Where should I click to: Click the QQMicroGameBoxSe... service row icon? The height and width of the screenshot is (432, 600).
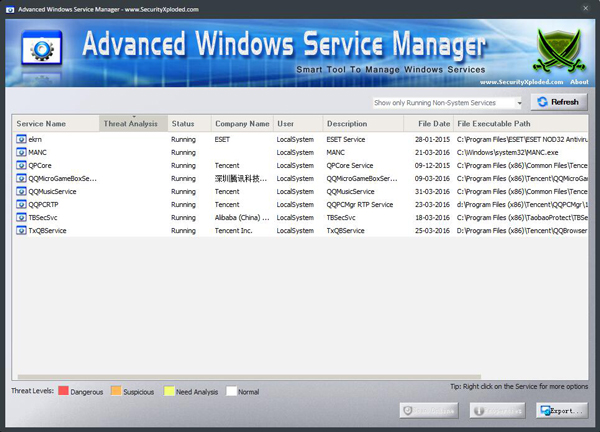(x=21, y=178)
